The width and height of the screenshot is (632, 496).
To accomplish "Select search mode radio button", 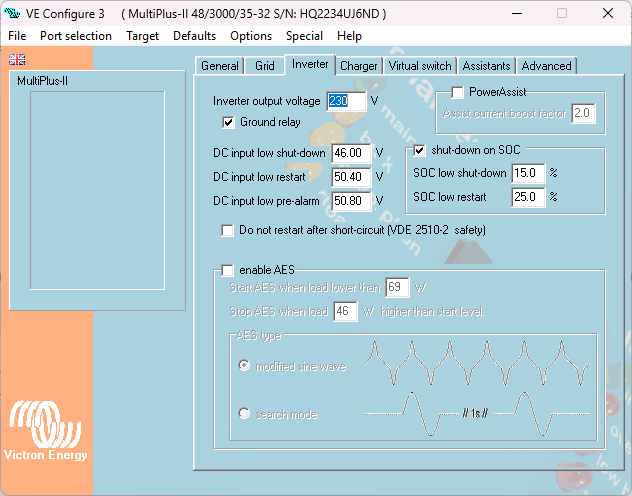I will [x=244, y=413].
